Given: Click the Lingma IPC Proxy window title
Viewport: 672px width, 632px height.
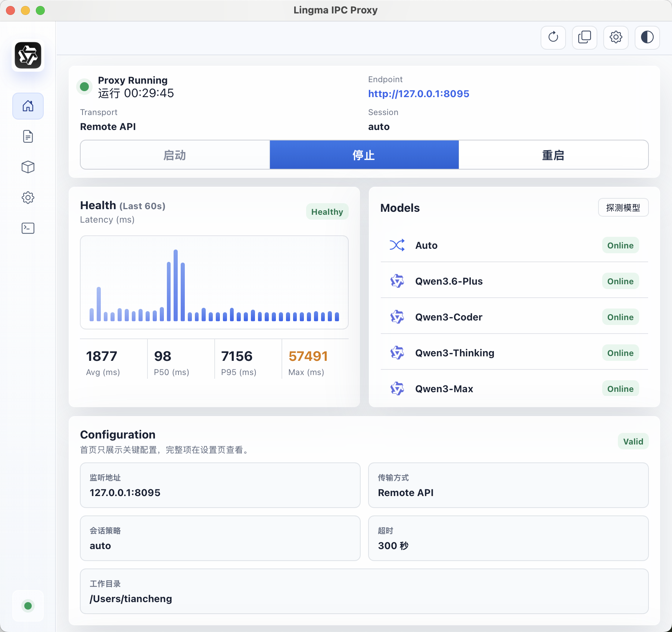Looking at the screenshot, I should (336, 10).
